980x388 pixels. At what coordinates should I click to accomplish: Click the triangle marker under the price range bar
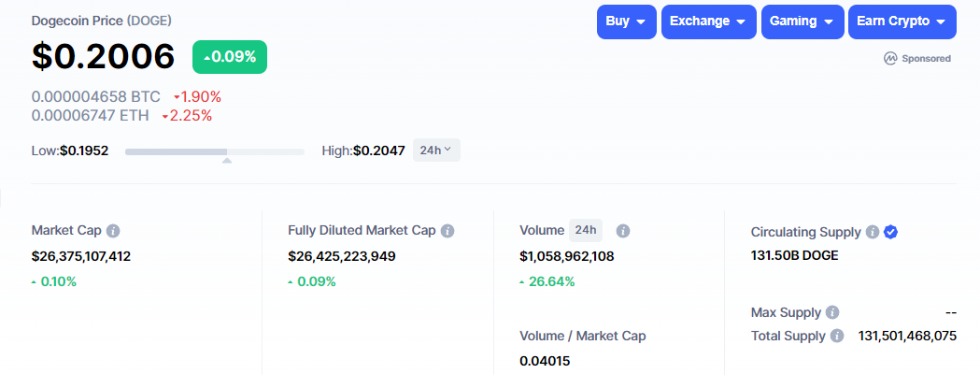tap(227, 161)
